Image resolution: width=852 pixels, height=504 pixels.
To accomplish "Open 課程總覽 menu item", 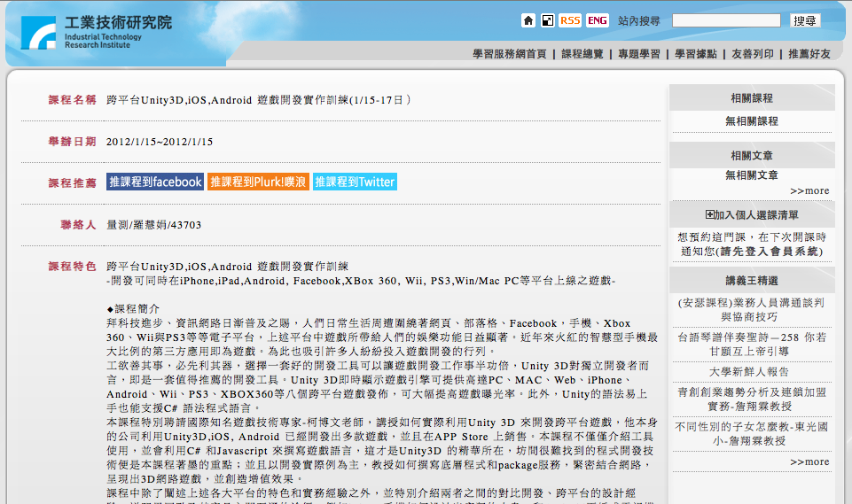I will click(x=582, y=54).
